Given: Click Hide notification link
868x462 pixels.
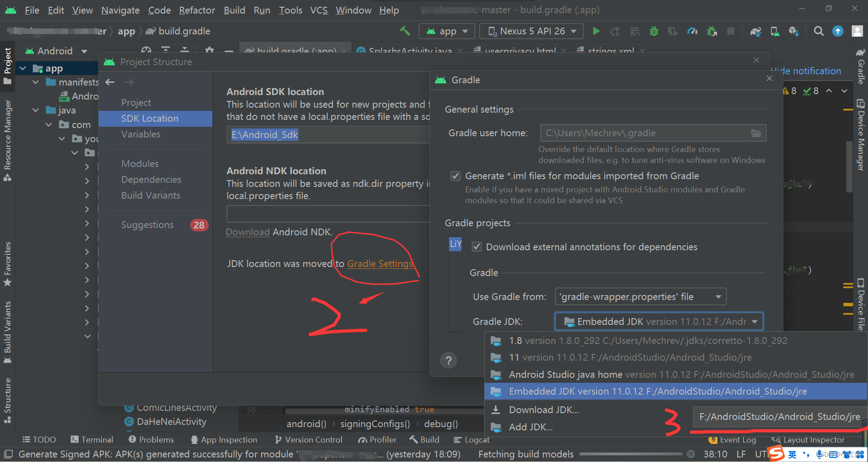Looking at the screenshot, I should (x=807, y=71).
